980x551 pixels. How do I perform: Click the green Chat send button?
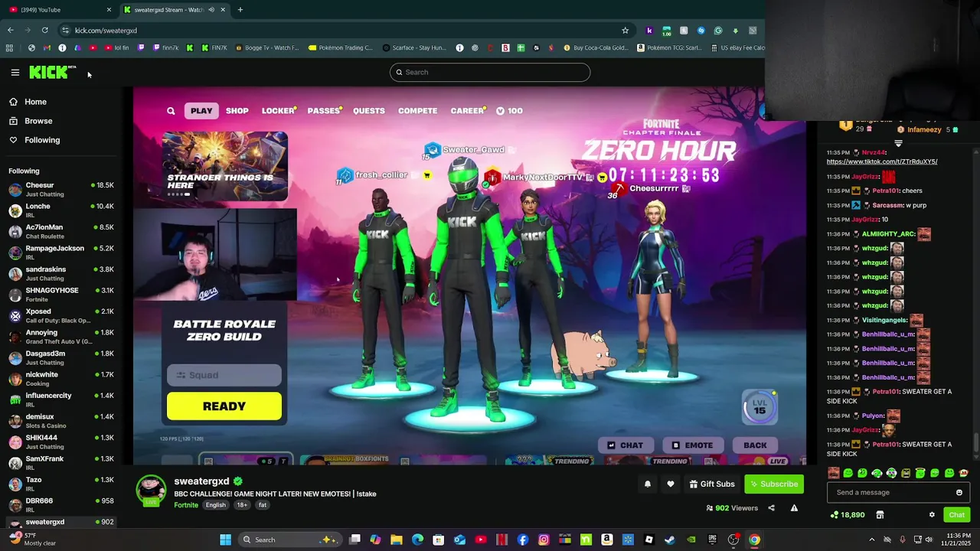point(957,515)
